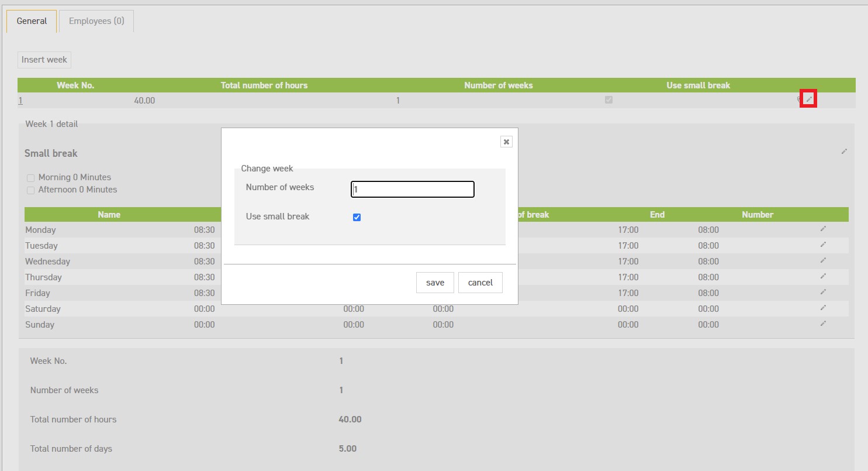Click the Insert week button
This screenshot has width=868, height=471.
[44, 60]
